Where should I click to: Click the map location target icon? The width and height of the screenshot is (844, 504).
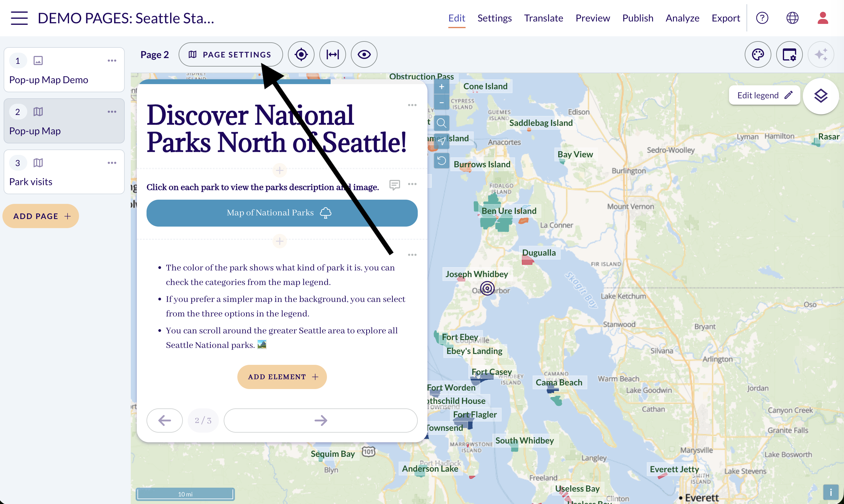point(301,55)
